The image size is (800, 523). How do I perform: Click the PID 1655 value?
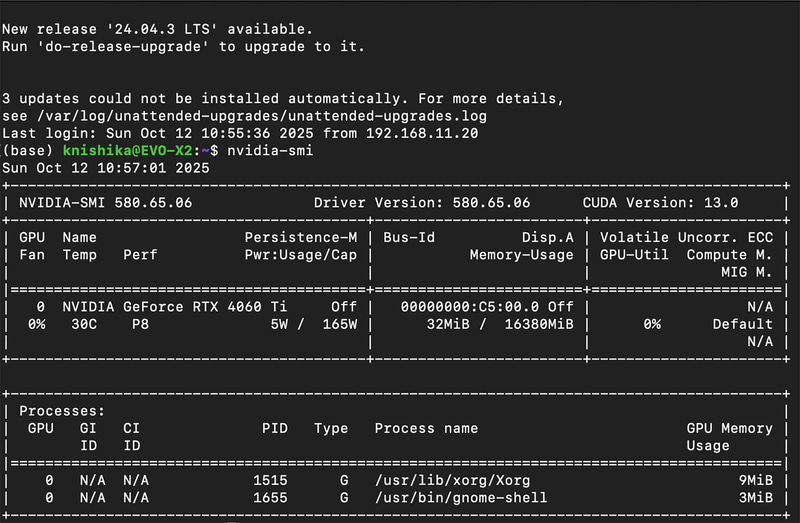(x=270, y=497)
